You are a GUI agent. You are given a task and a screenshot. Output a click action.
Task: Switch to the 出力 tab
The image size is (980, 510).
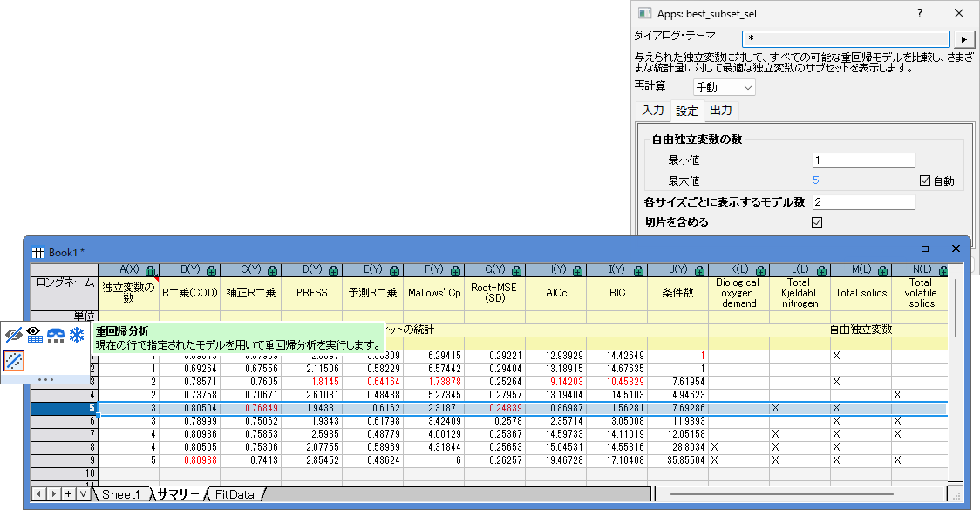[x=720, y=111]
